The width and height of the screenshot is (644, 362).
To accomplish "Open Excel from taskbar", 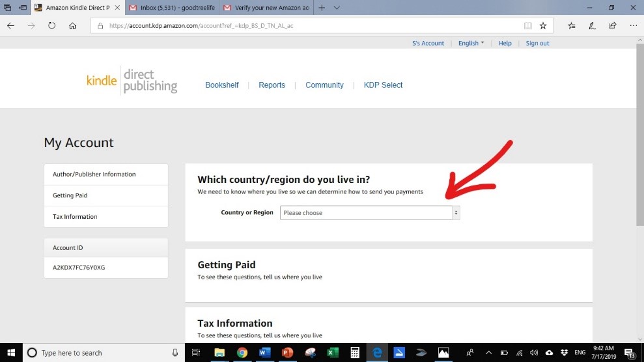I will [x=333, y=353].
